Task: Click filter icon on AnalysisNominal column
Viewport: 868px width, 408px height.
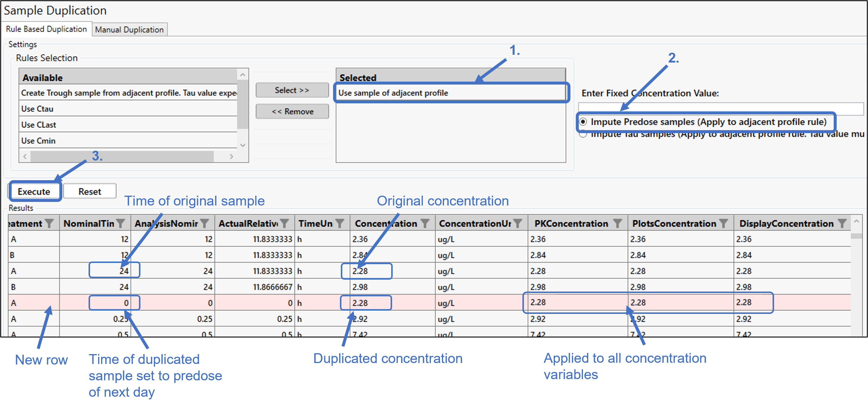Action: click(205, 224)
